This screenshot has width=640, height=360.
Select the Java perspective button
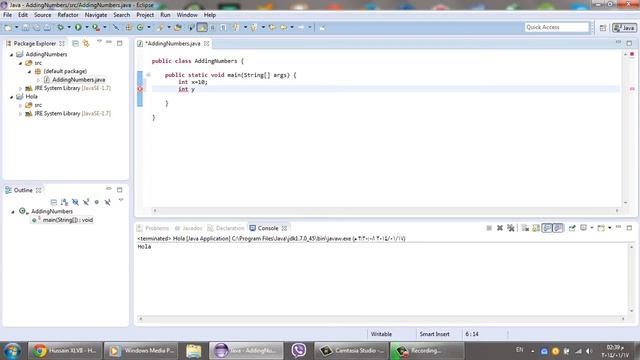coord(624,27)
